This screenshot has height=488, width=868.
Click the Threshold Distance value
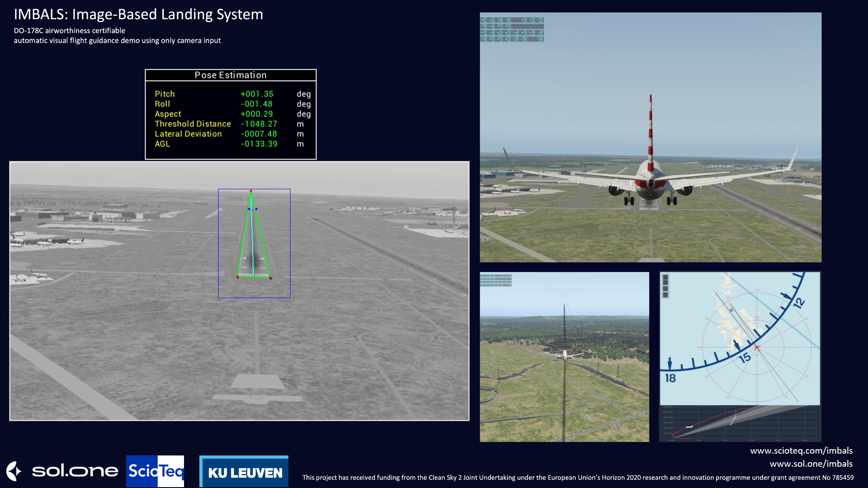[259, 124]
